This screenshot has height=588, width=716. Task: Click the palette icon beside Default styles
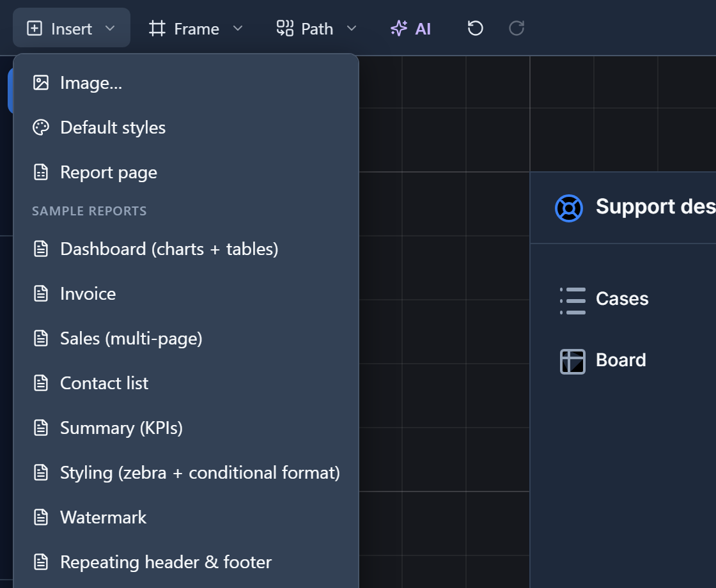[41, 127]
